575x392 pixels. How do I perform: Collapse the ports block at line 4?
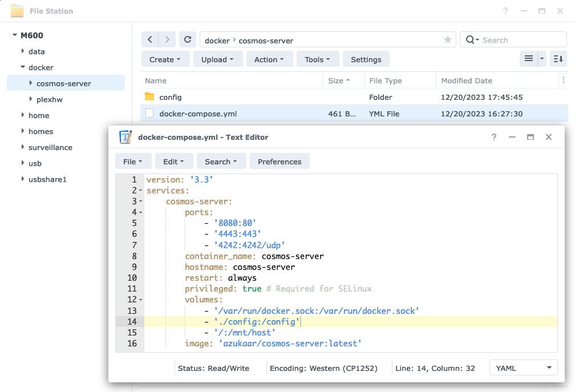pos(141,212)
